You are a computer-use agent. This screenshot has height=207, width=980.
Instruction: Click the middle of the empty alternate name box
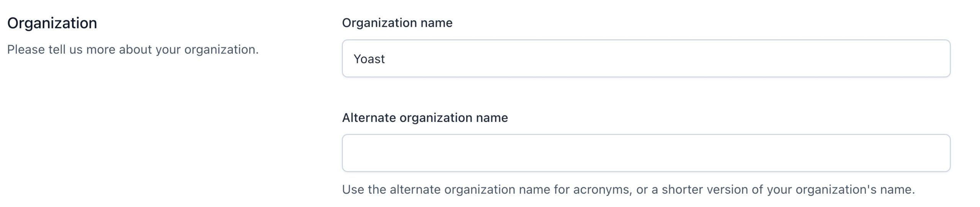click(646, 153)
